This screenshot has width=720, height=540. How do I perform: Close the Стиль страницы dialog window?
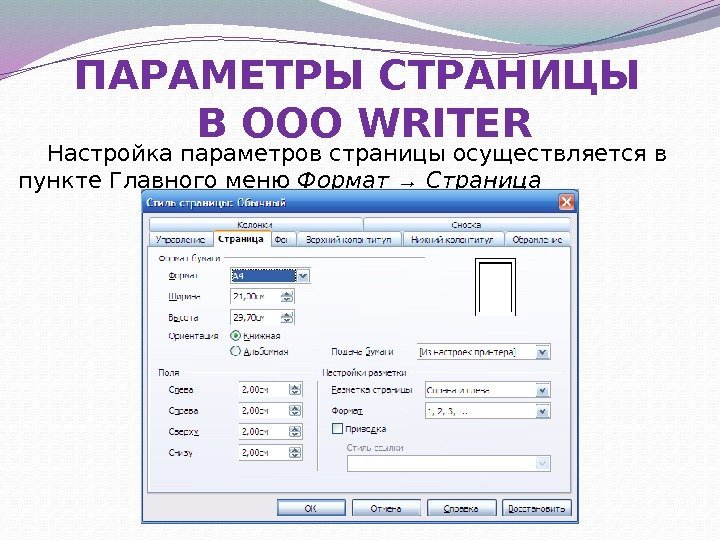point(567,202)
